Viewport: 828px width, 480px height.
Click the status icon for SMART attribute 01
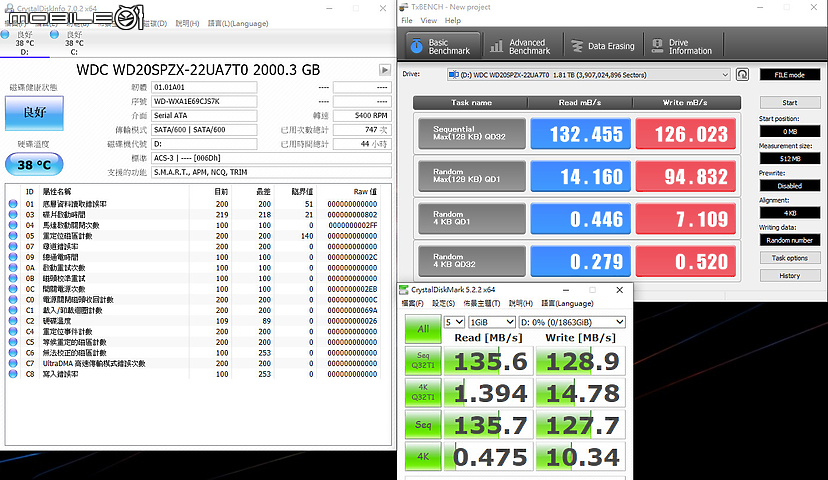[x=13, y=204]
